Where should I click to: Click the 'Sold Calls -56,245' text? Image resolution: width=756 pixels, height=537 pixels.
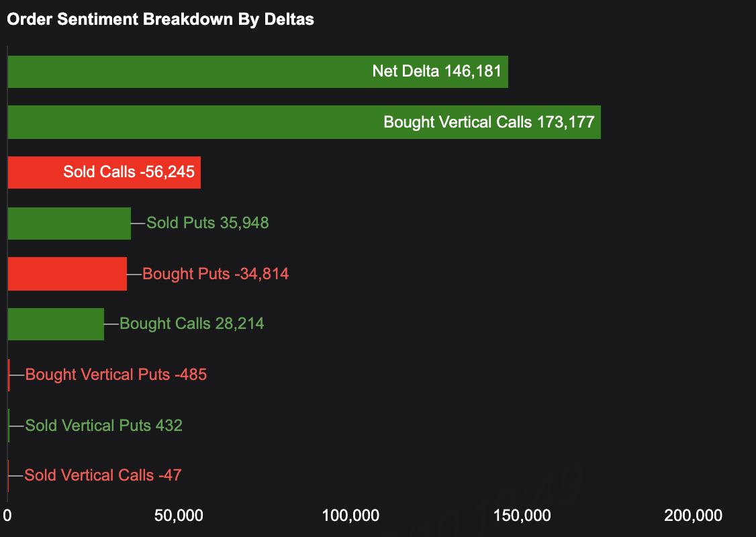[129, 172]
